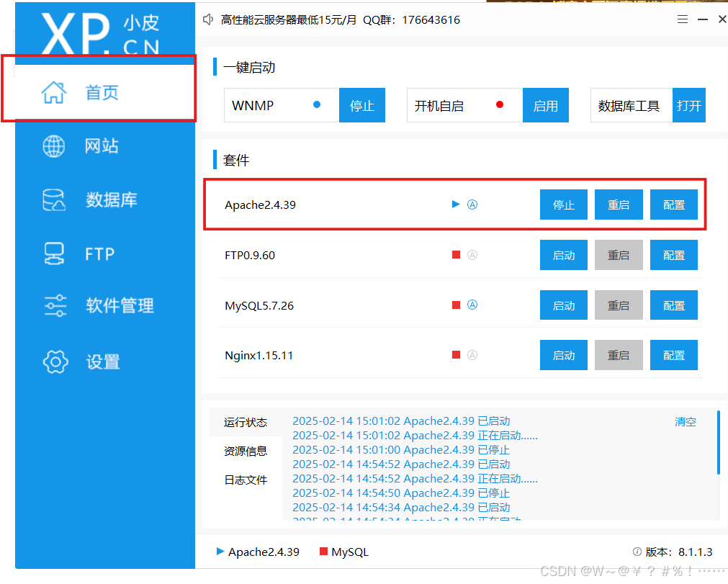Image resolution: width=728 pixels, height=584 pixels.
Task: Open FTP0.9.60 配置 settings
Action: point(674,255)
